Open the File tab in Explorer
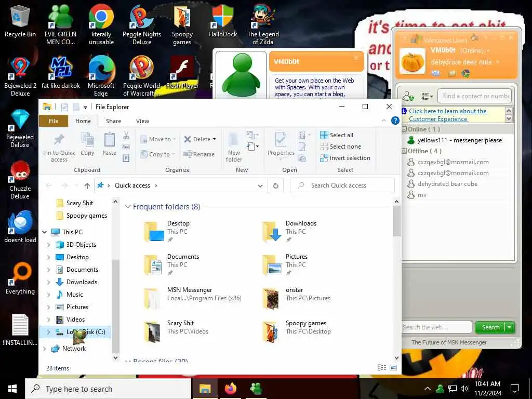The width and height of the screenshot is (532, 399). (54, 121)
